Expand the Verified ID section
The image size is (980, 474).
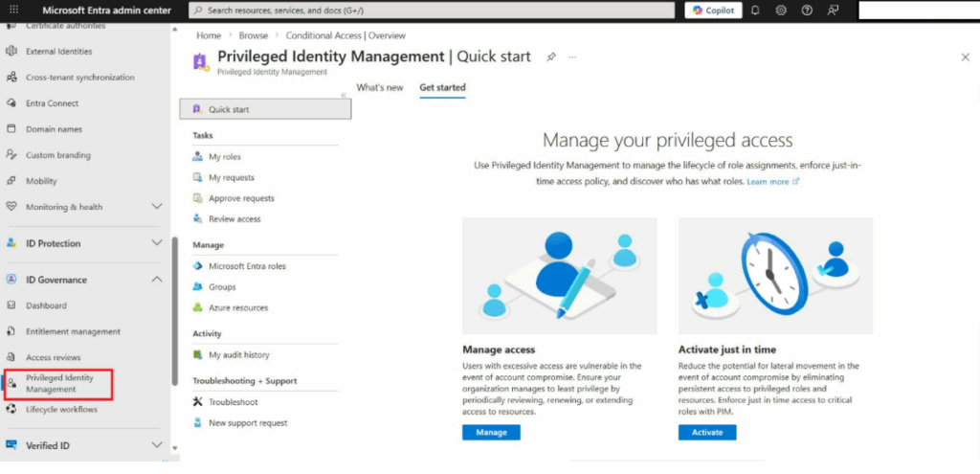point(157,445)
